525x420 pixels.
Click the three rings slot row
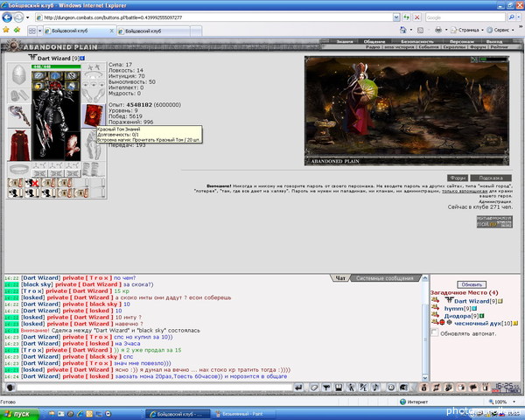pyautogui.click(x=94, y=84)
